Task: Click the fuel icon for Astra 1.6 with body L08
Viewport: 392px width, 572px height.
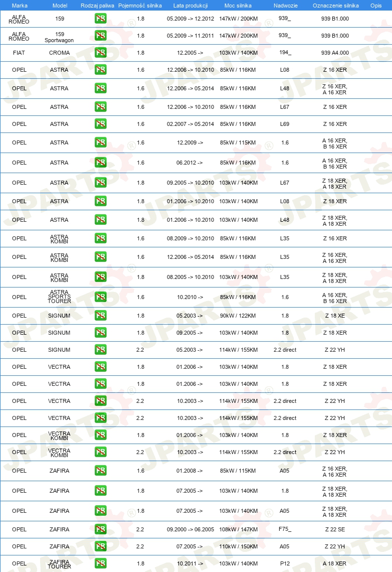Action: tap(101, 70)
